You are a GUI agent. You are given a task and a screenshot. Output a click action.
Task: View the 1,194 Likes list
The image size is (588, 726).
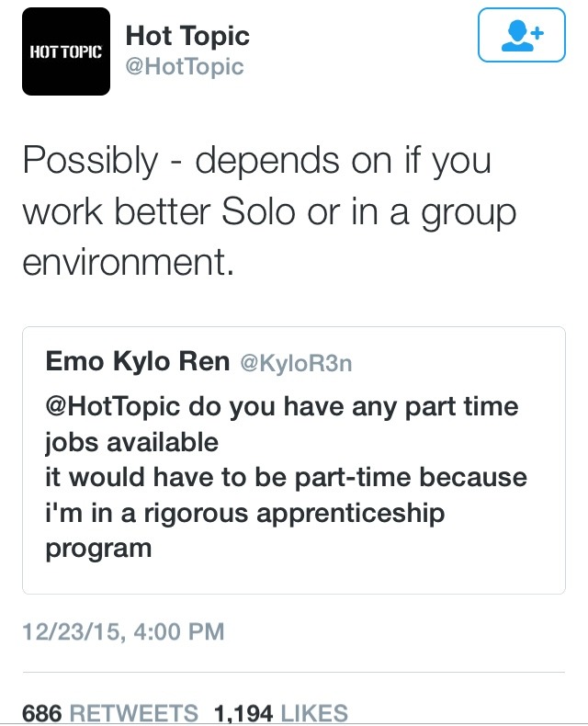(x=281, y=713)
